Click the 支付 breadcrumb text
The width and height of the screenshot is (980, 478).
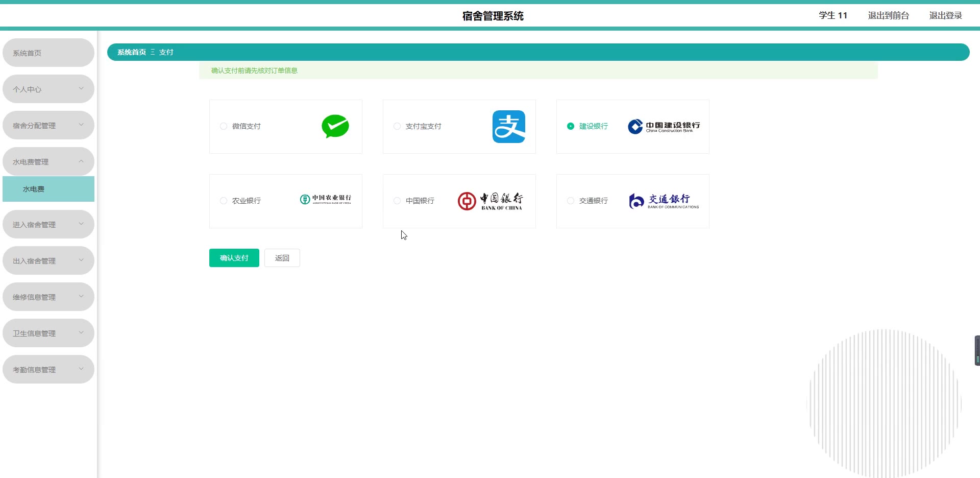tap(166, 52)
